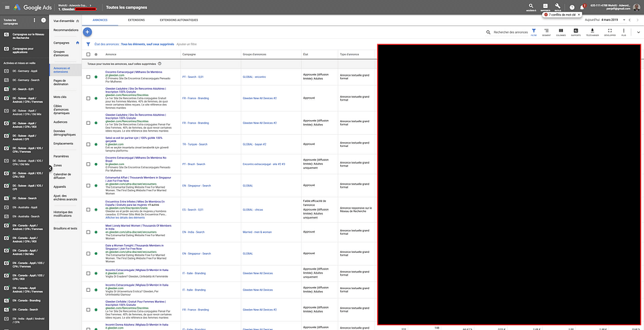
Task: Tick checkbox for Seksi ve evli bir partner ad
Action: pos(89,144)
